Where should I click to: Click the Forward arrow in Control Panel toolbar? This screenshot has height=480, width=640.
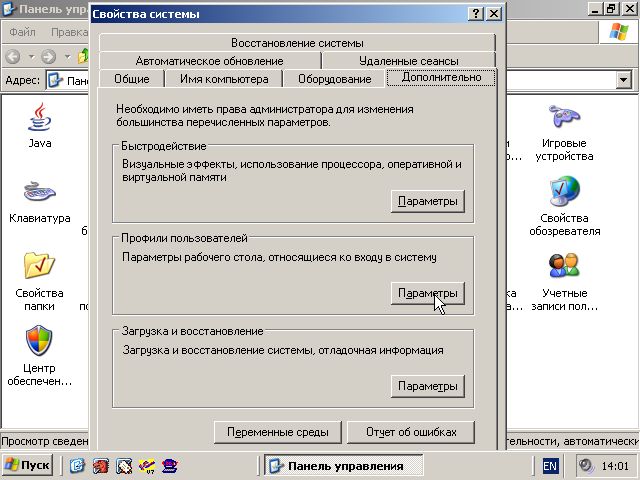pyautogui.click(x=48, y=56)
